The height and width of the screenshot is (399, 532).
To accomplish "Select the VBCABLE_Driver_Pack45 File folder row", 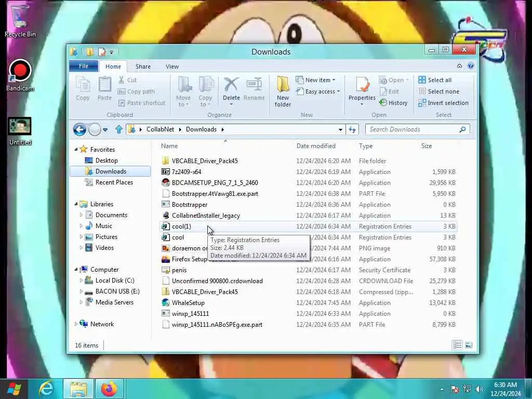I will click(309, 161).
